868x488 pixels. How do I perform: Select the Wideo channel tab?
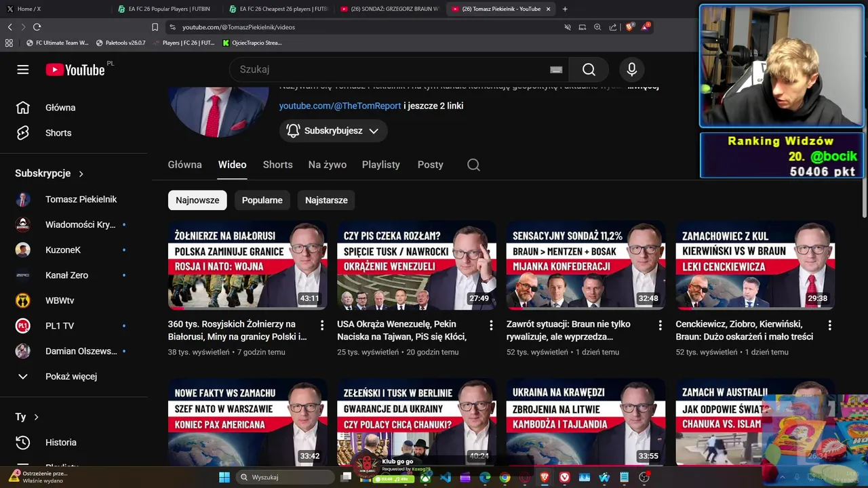[232, 165]
